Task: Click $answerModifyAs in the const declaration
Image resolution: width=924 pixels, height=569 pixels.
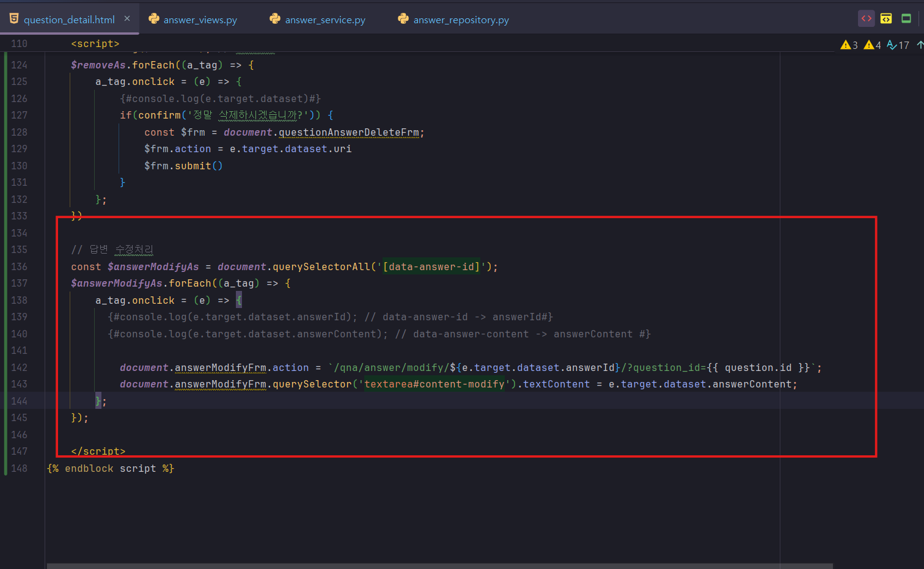Action: [153, 266]
